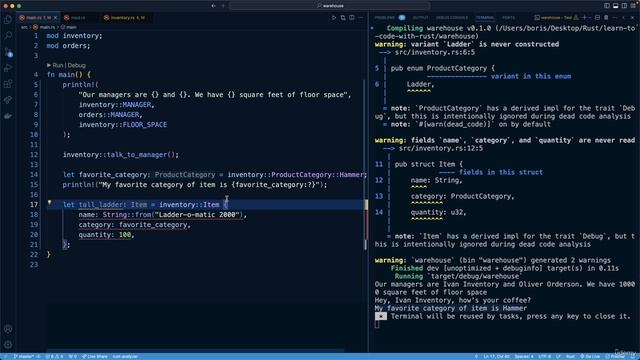The width and height of the screenshot is (640, 360).
Task: Select the Terminal panel tab
Action: tap(485, 18)
